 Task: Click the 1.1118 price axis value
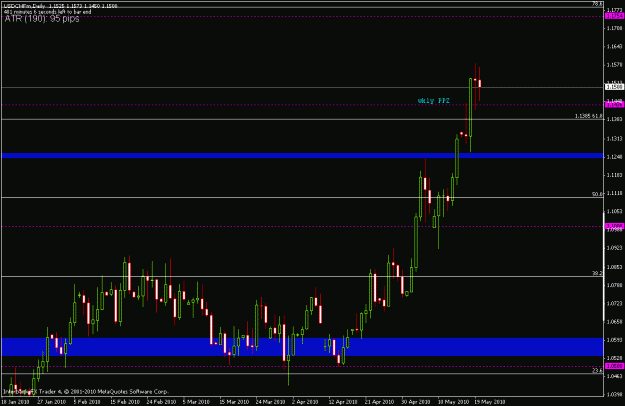click(x=614, y=193)
